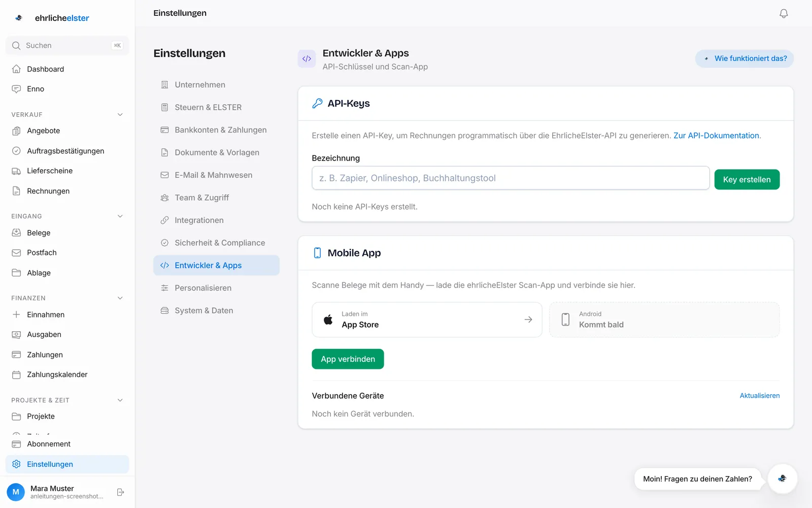
Task: Click the Belege inbox icon
Action: coord(16,233)
